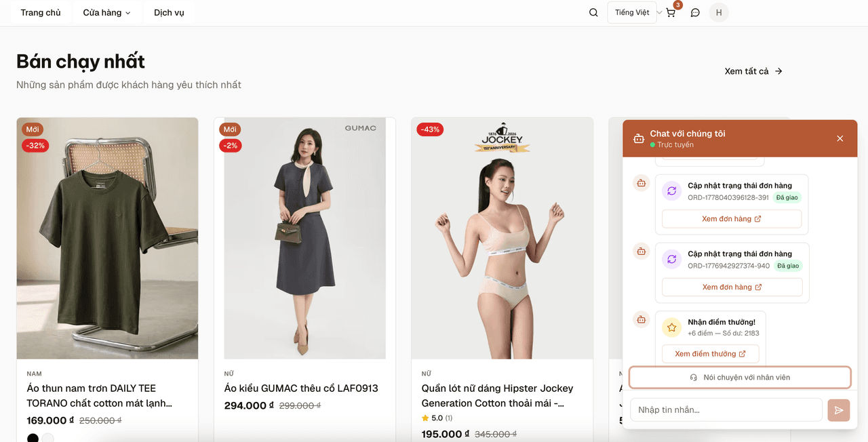Open Áo thun nam trơn DAILY TEE title
868x442 pixels.
tap(100, 396)
